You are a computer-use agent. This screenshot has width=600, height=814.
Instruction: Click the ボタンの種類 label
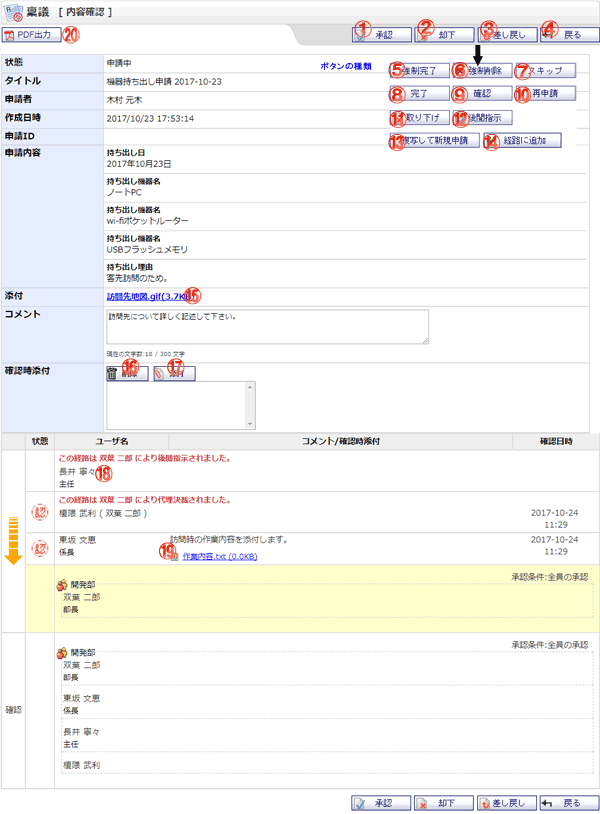click(346, 66)
